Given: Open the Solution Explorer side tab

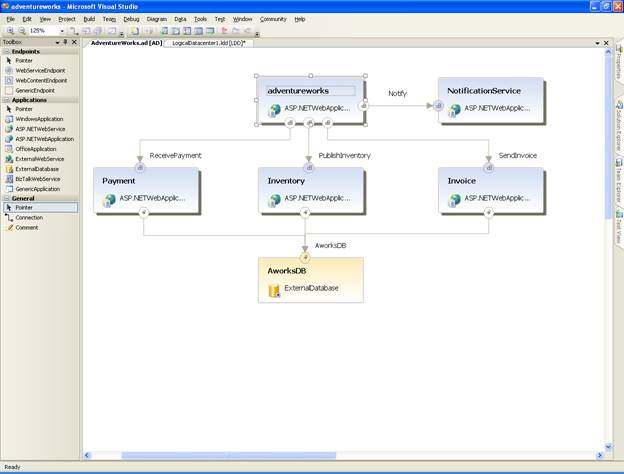Looking at the screenshot, I should click(x=619, y=125).
